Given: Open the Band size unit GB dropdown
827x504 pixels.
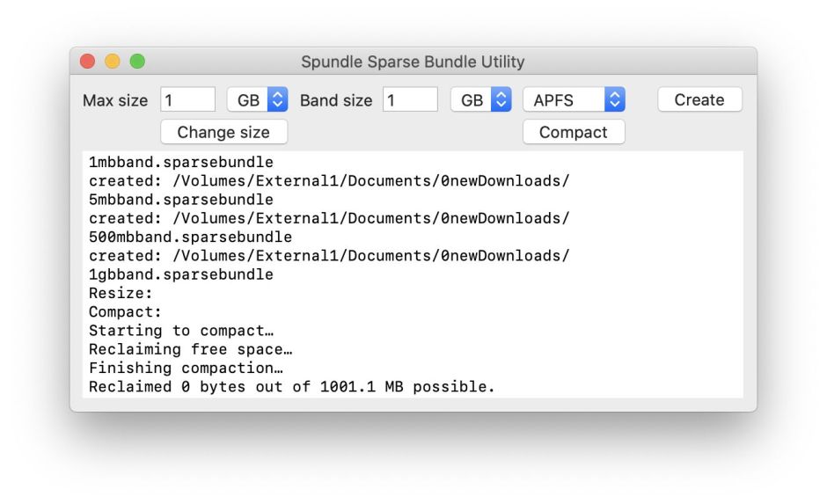Looking at the screenshot, I should 481,99.
